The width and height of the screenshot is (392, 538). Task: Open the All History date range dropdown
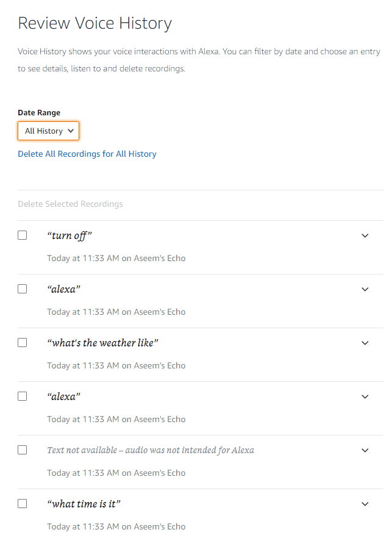[x=49, y=131]
